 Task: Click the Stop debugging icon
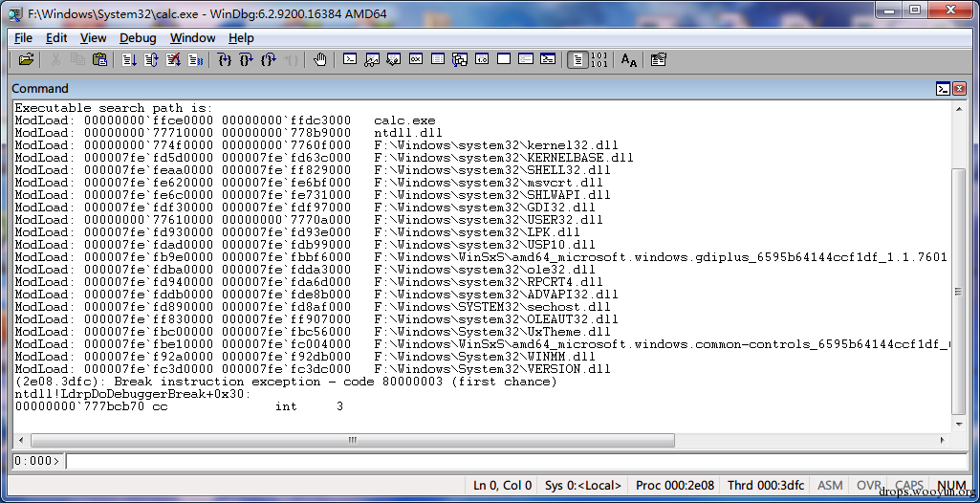174,60
